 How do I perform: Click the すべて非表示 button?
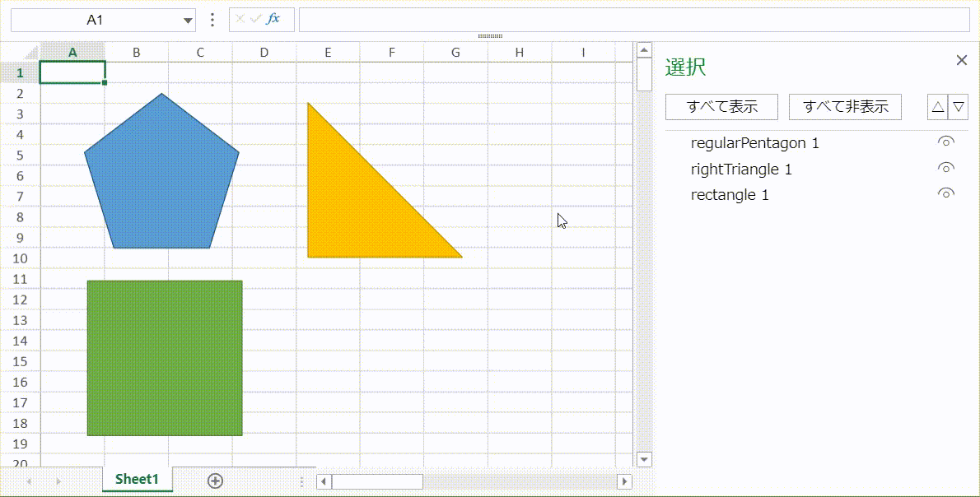pos(845,107)
